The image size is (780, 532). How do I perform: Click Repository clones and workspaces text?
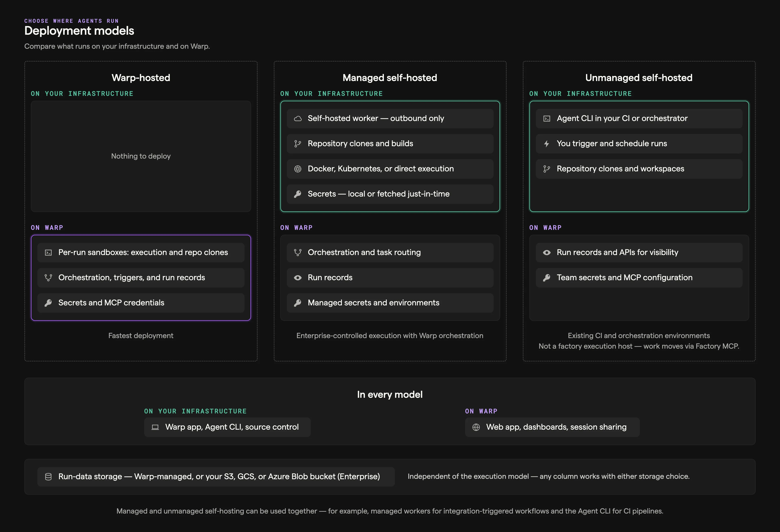(621, 169)
